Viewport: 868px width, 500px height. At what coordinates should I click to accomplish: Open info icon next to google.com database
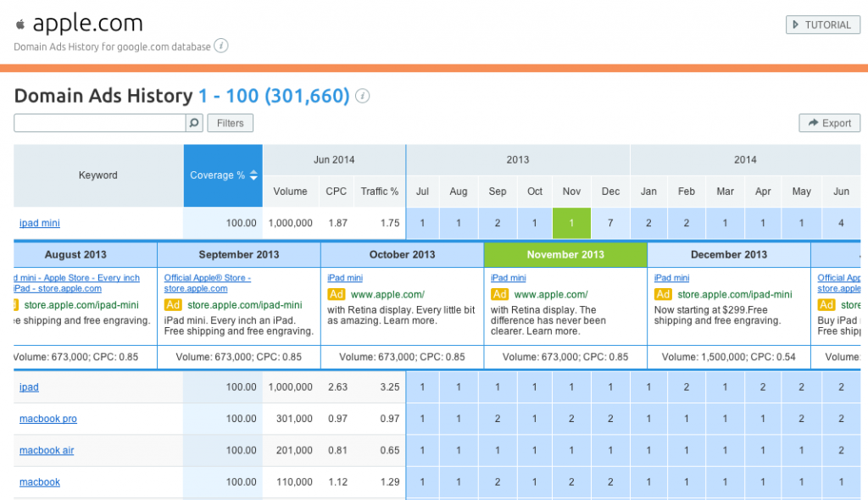[x=221, y=46]
